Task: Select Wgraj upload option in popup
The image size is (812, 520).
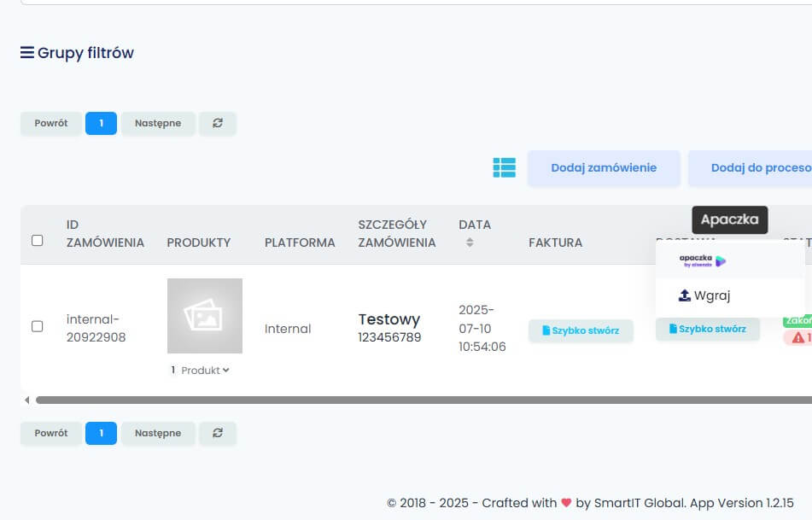Action: pyautogui.click(x=704, y=295)
